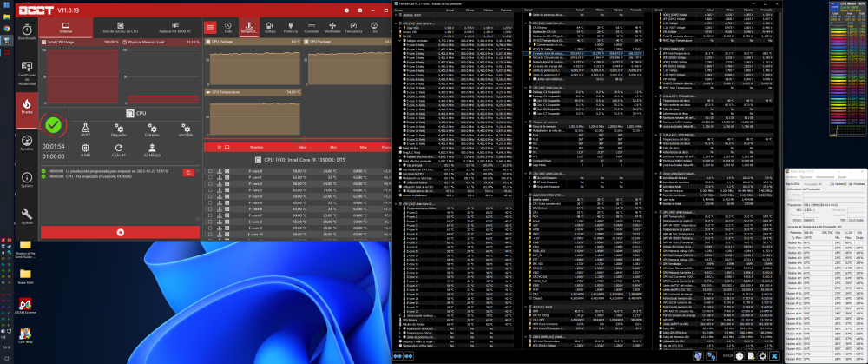Tick the checkbox for P-core 0 row

tap(210, 171)
